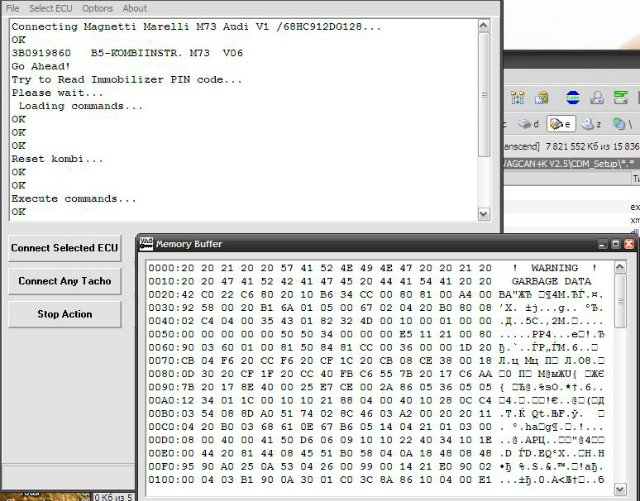Click the Memory Buffer title bar icon

pos(146,243)
